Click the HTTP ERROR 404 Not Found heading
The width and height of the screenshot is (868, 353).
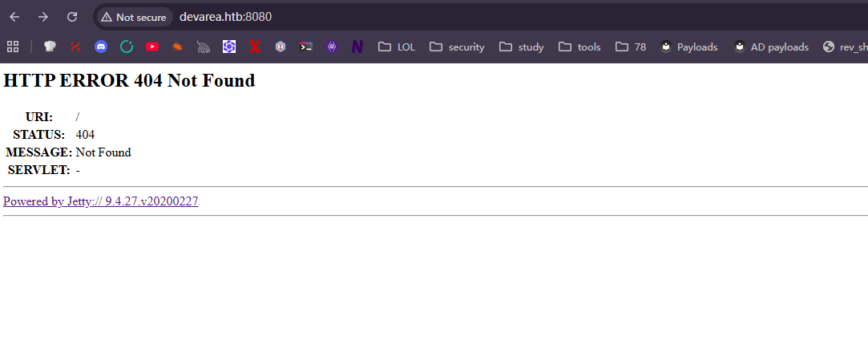click(x=129, y=80)
